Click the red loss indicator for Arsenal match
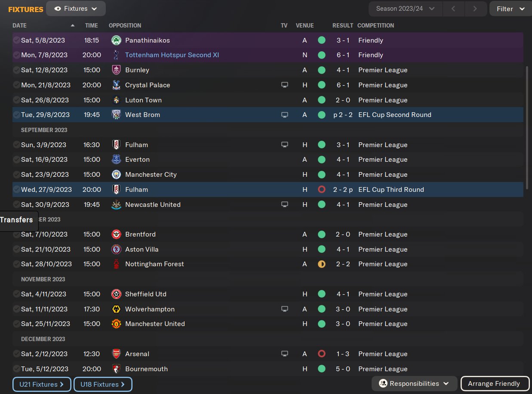 tap(321, 354)
